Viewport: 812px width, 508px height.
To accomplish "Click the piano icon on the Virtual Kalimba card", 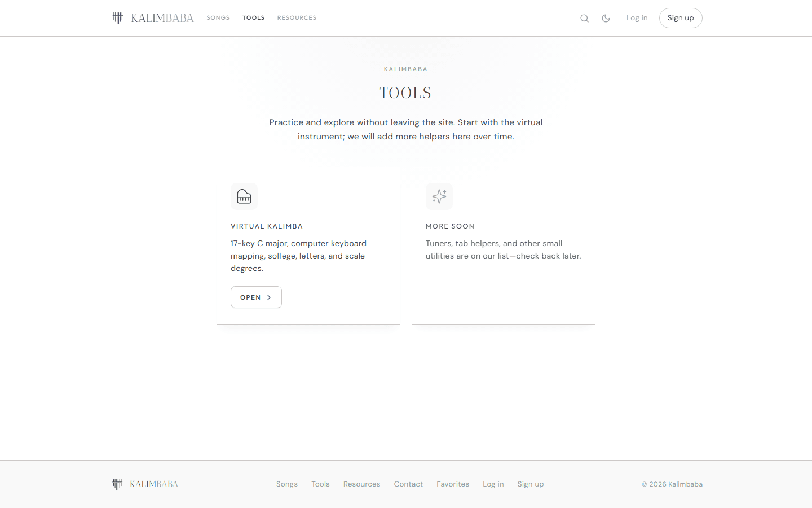I will tap(244, 196).
